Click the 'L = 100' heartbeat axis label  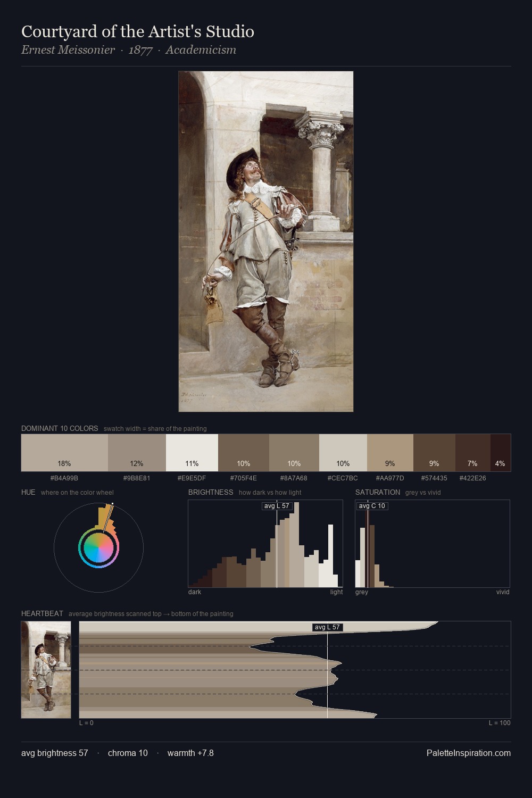pyautogui.click(x=500, y=723)
